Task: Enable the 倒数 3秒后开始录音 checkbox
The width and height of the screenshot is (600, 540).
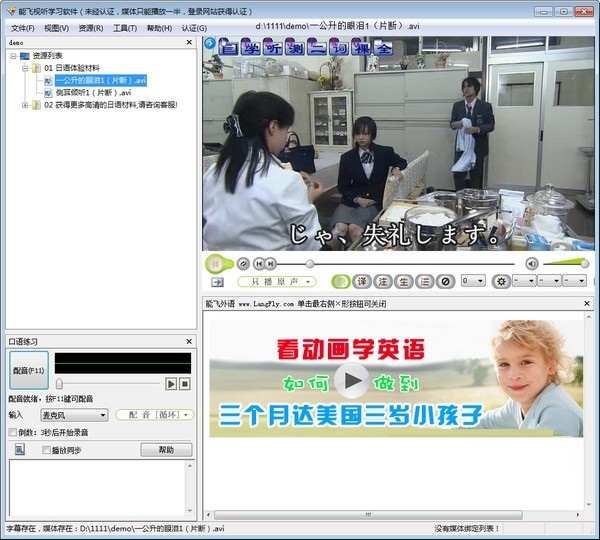Action: (x=13, y=432)
